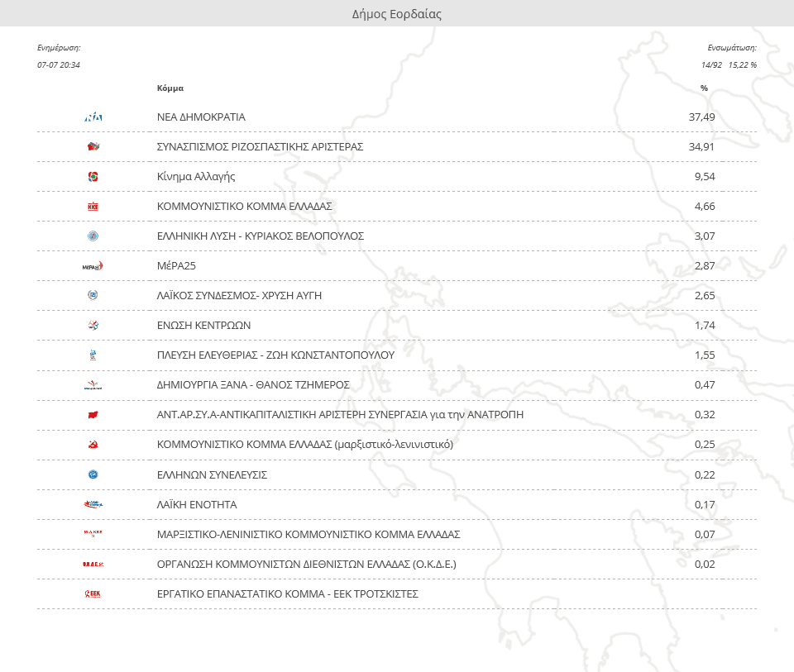
Task: Click the ΕΕΚ Τροτσκιστές logo icon
Action: click(93, 594)
